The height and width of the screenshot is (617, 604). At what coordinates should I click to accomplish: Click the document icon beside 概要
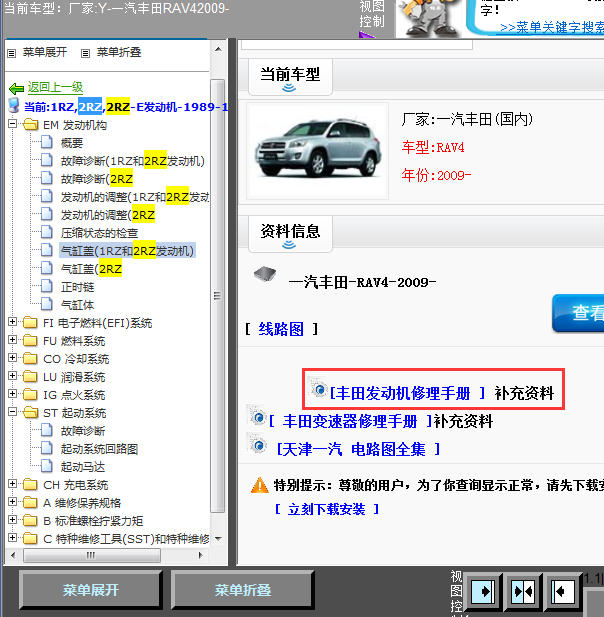pyautogui.click(x=47, y=142)
